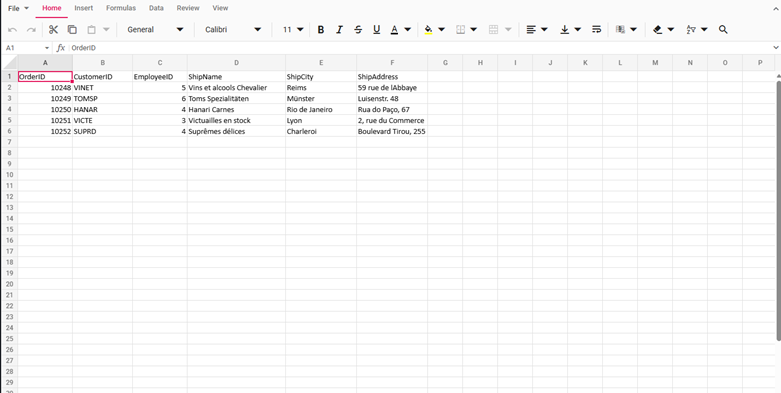The image size is (781, 393).
Task: Select the cell 'Suprêmes délices'
Action: [236, 131]
